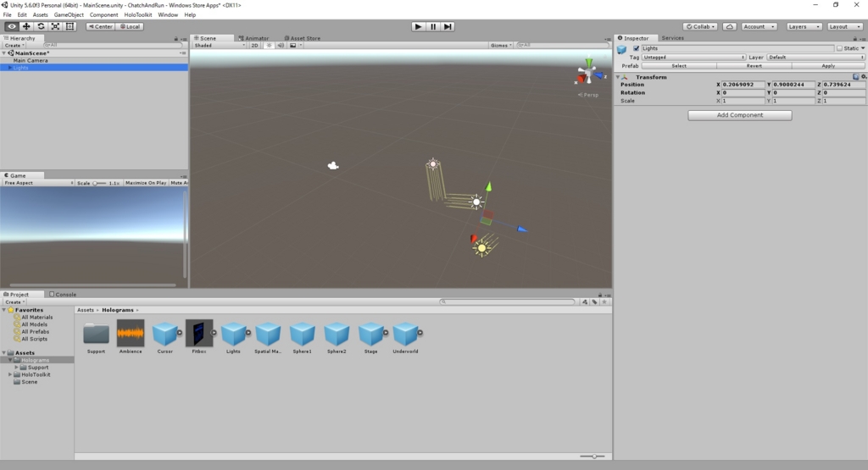Open the Window menu
The width and height of the screenshot is (868, 470).
pyautogui.click(x=168, y=15)
